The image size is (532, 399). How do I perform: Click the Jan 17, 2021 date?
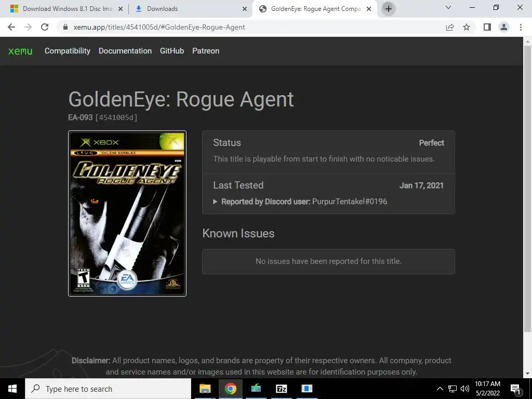421,185
